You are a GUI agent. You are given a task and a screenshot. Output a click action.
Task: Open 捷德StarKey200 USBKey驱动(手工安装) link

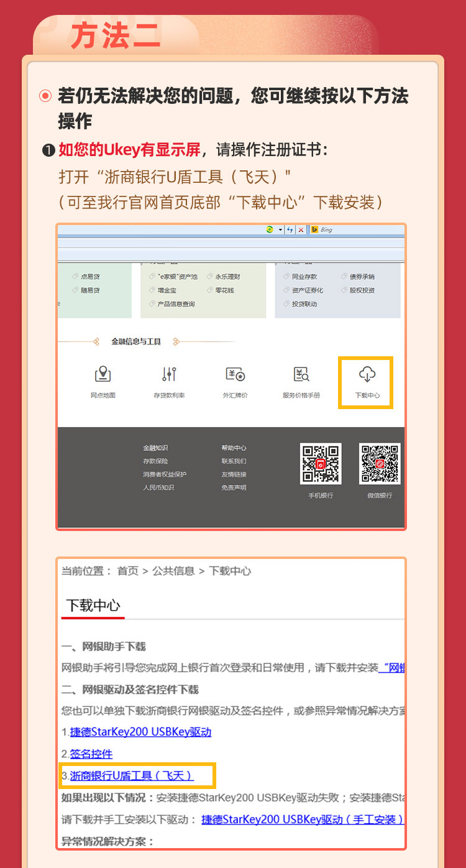(x=303, y=820)
